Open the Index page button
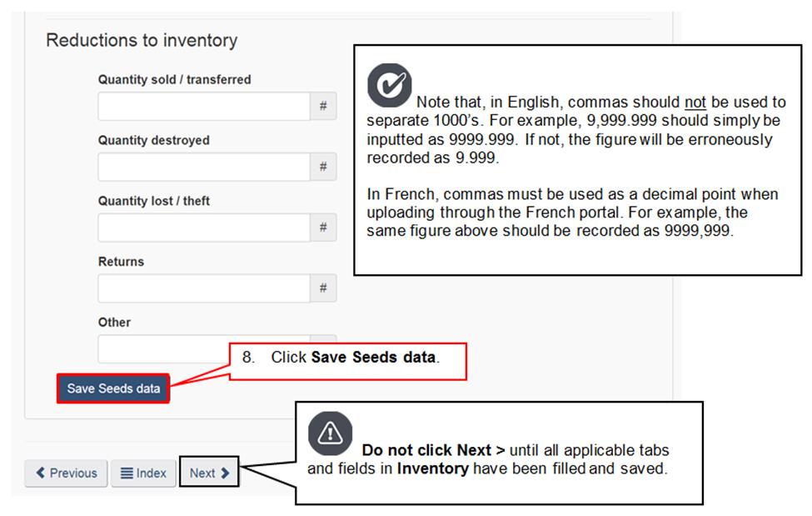812x516 pixels. pyautogui.click(x=143, y=473)
